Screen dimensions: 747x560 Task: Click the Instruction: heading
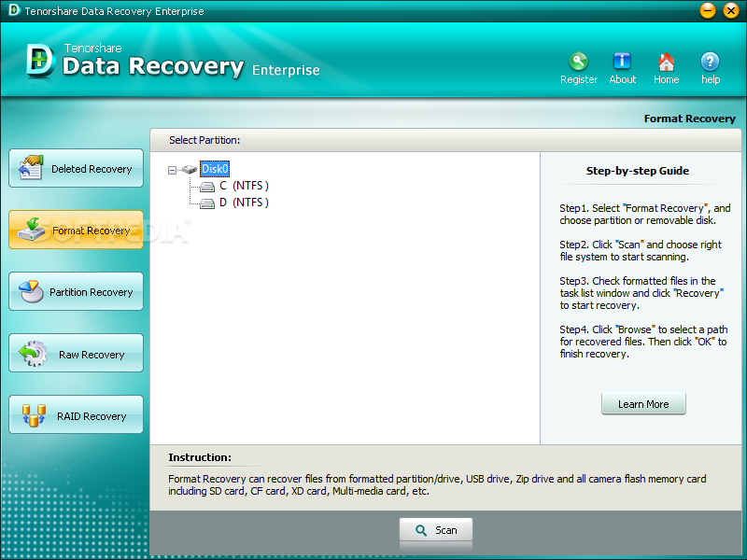[x=200, y=457]
